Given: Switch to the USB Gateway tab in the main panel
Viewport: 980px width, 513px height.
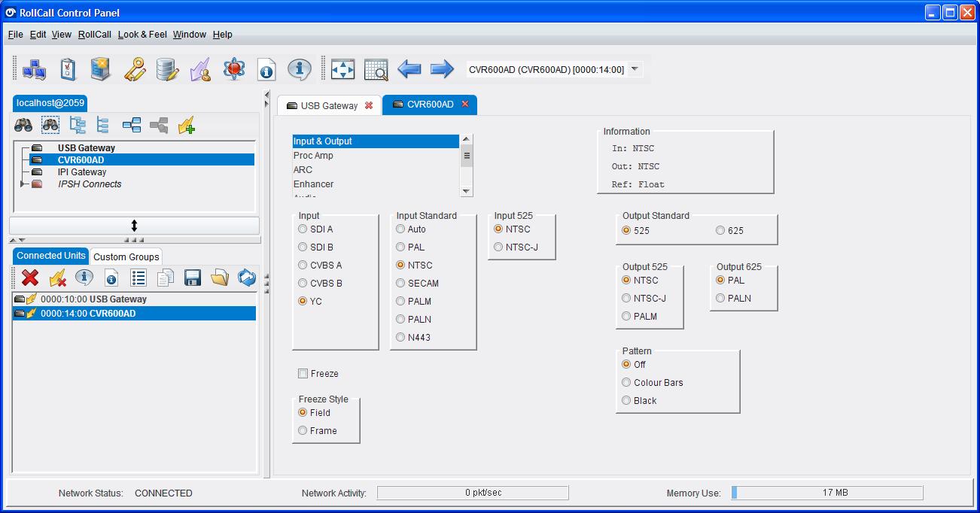Looking at the screenshot, I should coord(329,106).
